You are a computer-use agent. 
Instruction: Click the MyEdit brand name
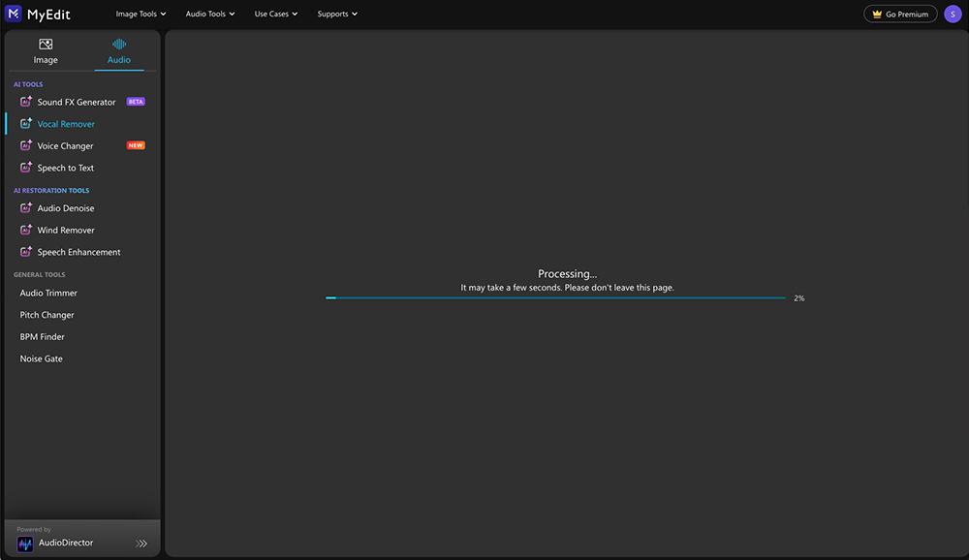(x=48, y=15)
